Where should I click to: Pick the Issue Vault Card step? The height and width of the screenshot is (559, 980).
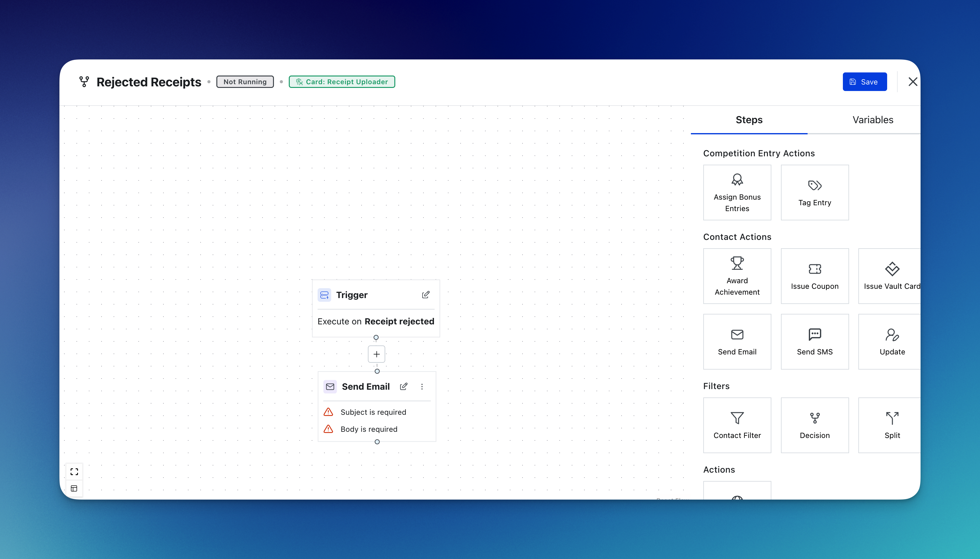[891, 276]
